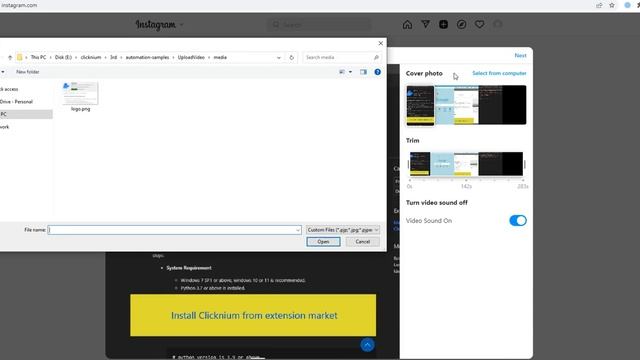
Task: Choose the cover photo frame selector
Action: pos(420,105)
